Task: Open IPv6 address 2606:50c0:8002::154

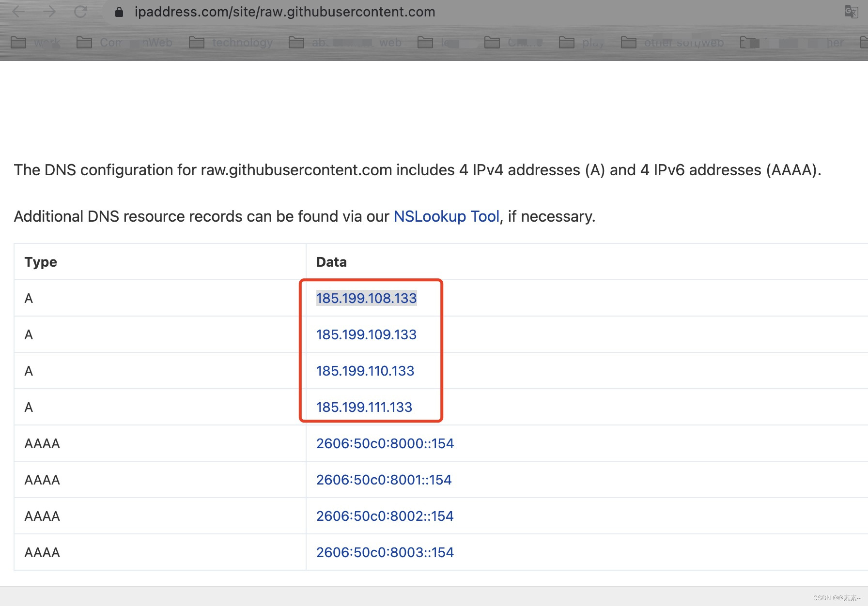Action: [385, 516]
